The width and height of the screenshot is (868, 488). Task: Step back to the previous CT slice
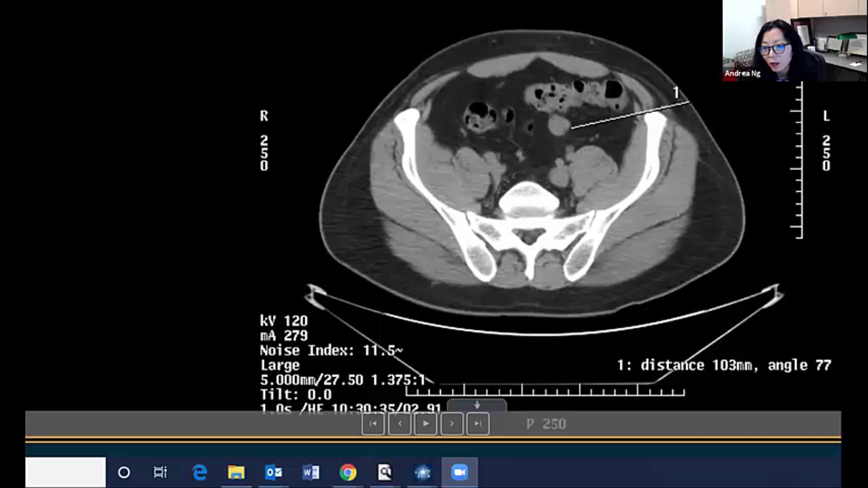[400, 424]
